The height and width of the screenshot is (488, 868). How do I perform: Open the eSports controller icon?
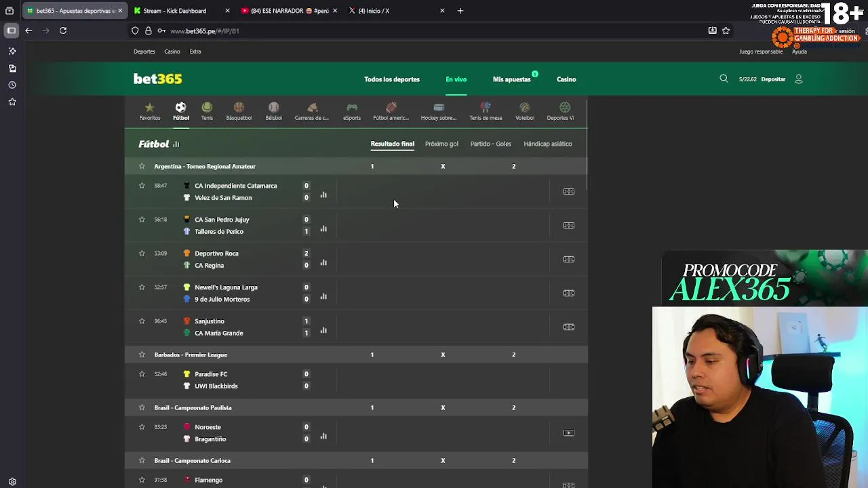tap(352, 111)
